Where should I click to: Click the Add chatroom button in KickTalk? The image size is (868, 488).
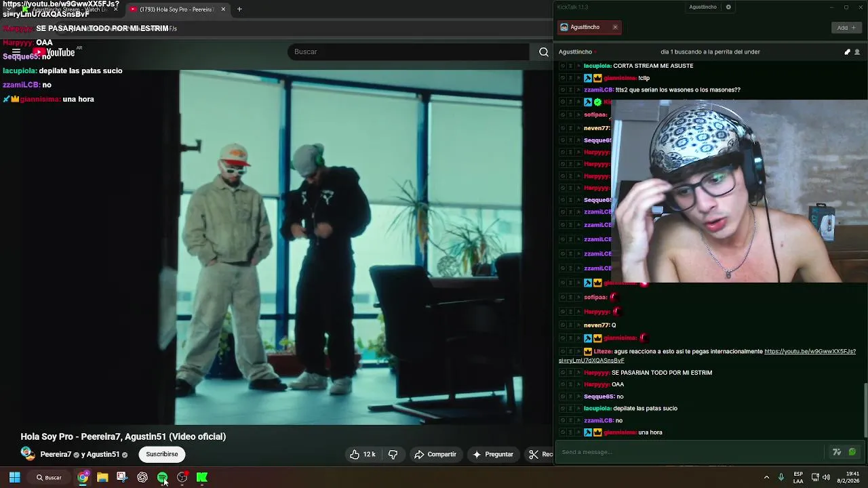(x=846, y=28)
